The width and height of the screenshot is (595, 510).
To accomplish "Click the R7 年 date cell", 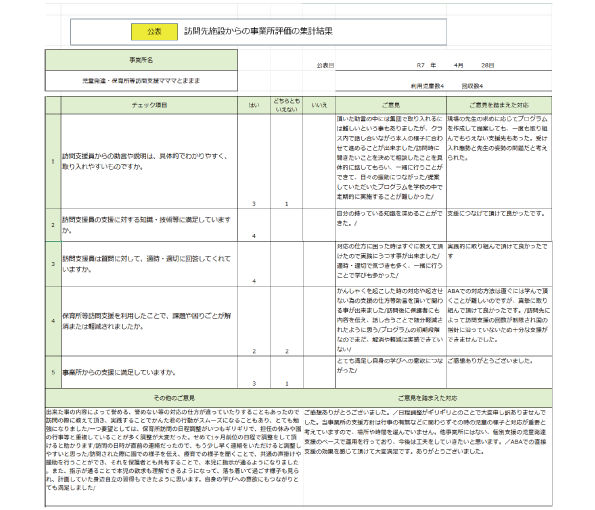I will [426, 65].
